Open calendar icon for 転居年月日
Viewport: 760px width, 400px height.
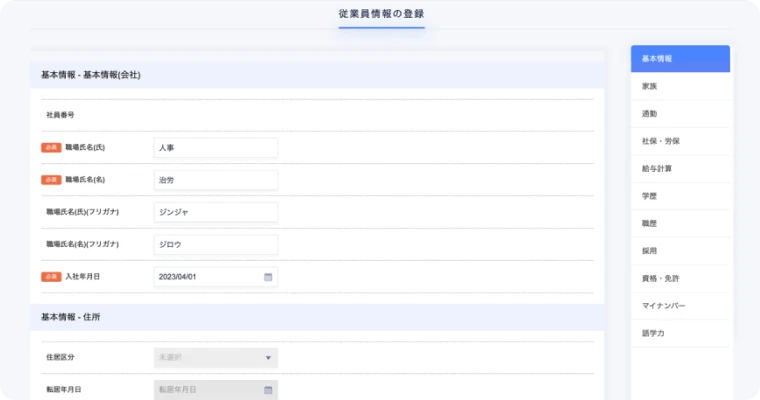(268, 390)
